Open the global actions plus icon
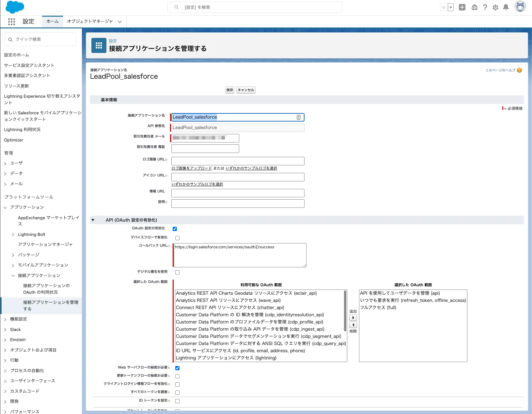 462,7
